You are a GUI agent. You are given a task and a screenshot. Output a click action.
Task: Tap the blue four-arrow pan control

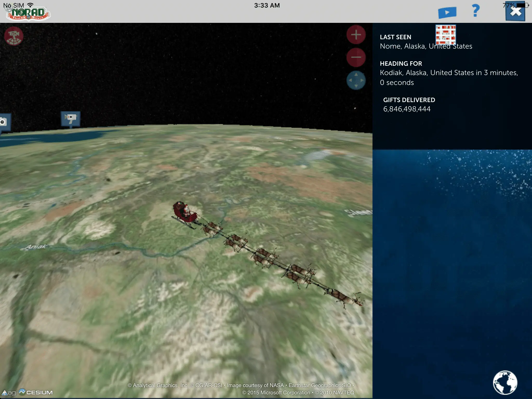[356, 80]
